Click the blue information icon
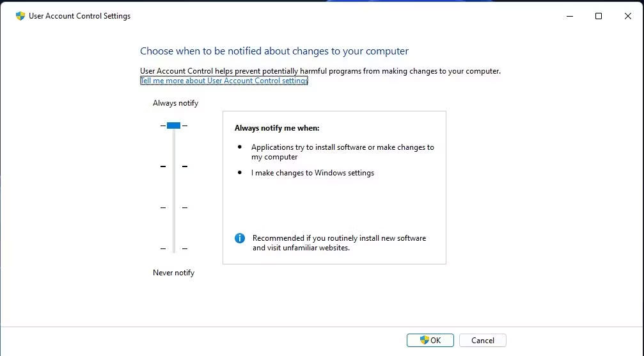This screenshot has width=644, height=356. coord(240,238)
